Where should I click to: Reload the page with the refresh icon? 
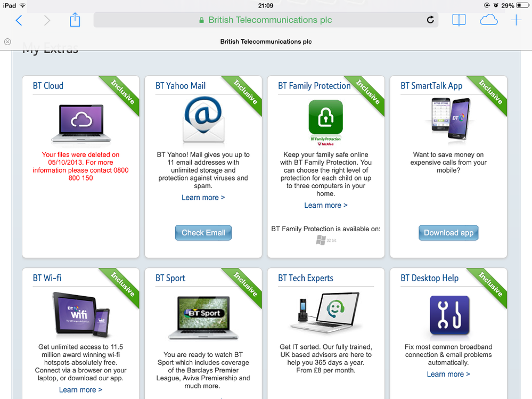430,20
